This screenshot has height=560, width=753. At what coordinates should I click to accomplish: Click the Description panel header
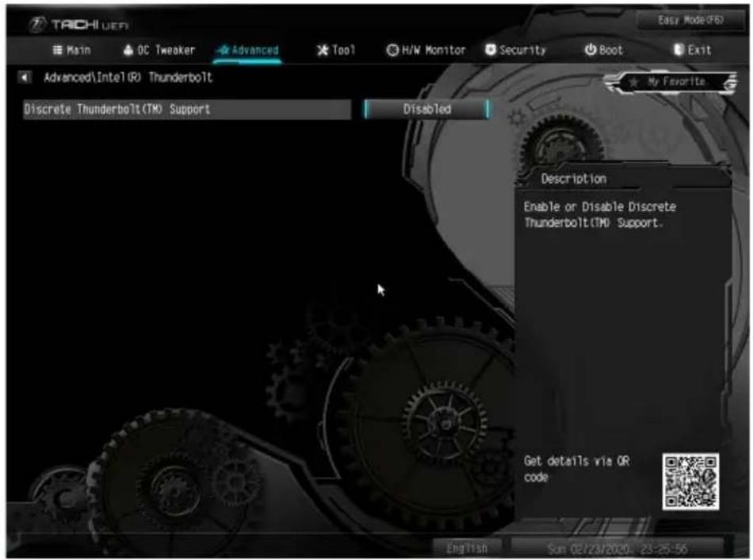[573, 179]
